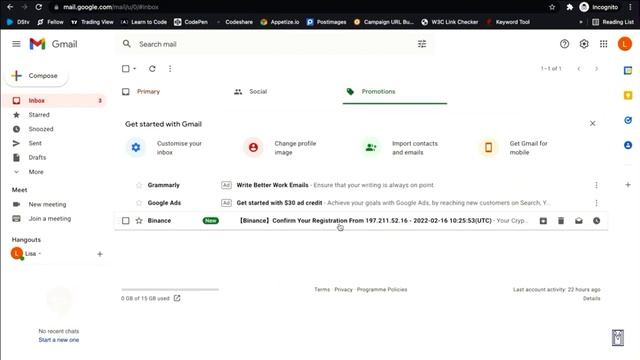Open Lisa's Hangouts status dropdown
The image size is (640, 360).
[x=40, y=254]
